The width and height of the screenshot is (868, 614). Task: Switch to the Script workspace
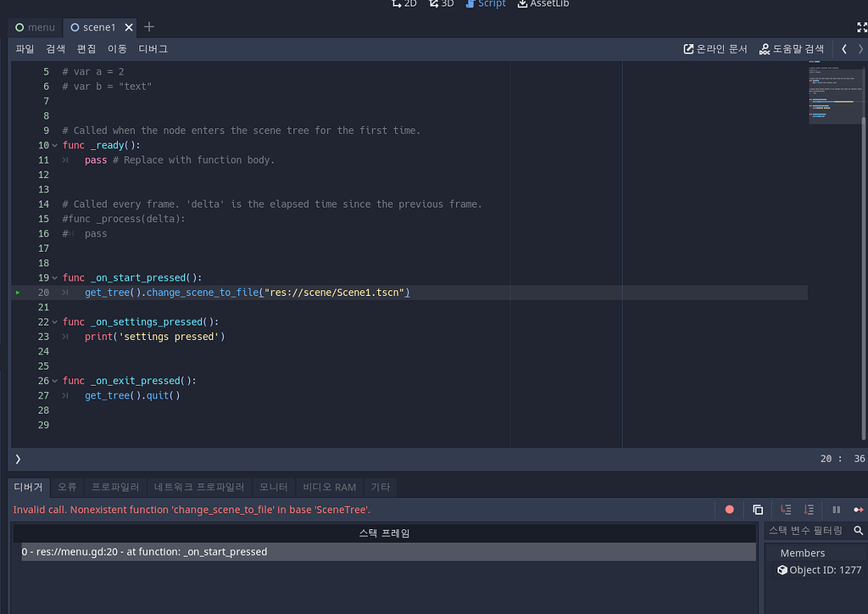[x=486, y=4]
